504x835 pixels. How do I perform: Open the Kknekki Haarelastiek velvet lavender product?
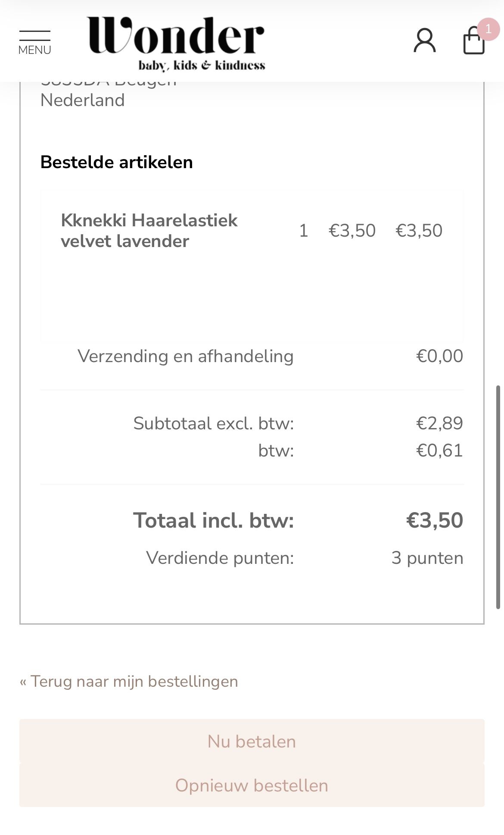149,231
